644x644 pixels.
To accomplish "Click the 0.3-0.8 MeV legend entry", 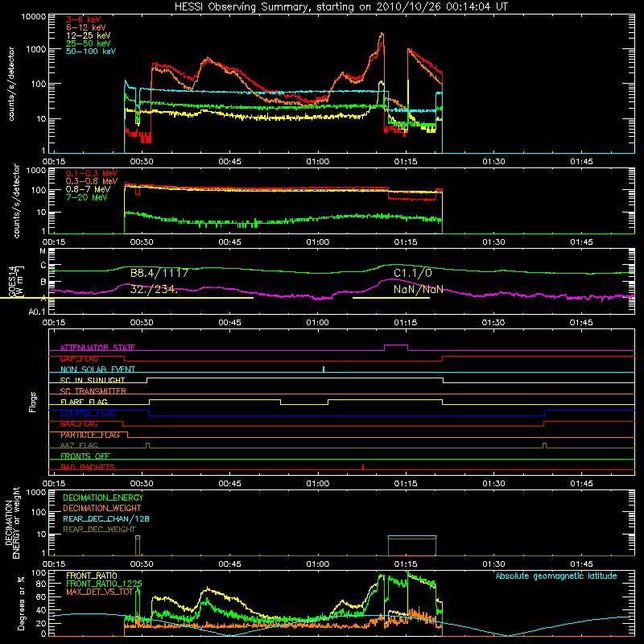I will pos(92,181).
